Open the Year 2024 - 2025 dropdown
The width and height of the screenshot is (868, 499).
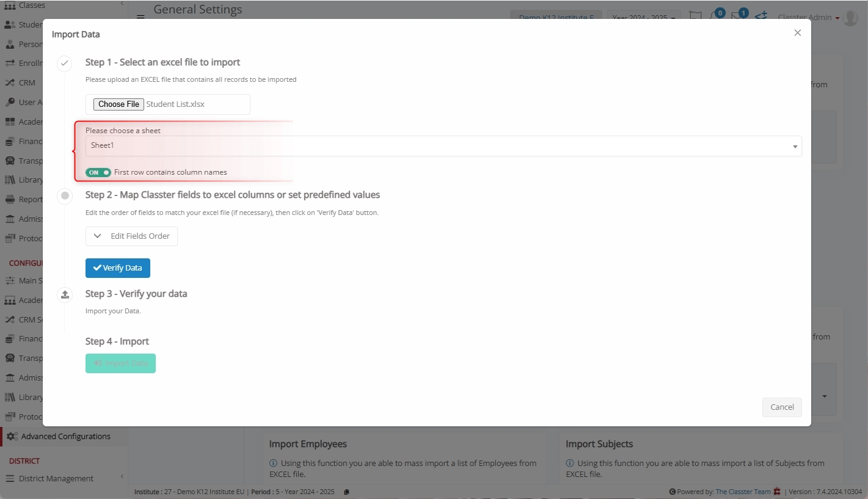coord(643,18)
